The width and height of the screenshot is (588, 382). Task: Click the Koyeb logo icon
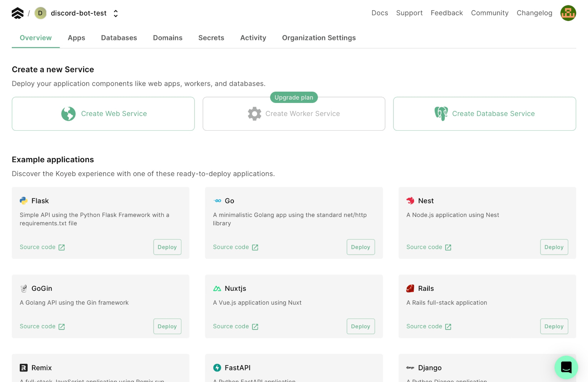pyautogui.click(x=18, y=13)
